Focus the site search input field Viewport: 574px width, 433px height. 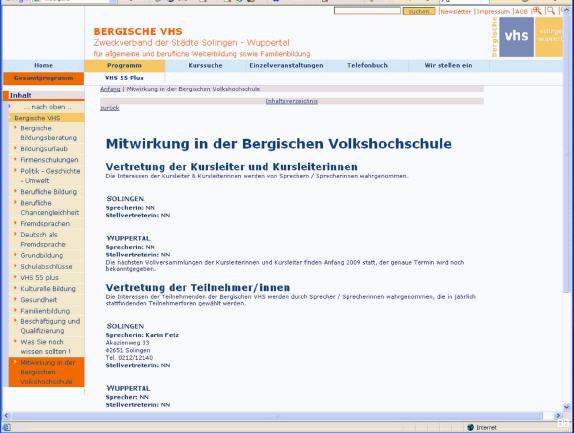coord(367,11)
